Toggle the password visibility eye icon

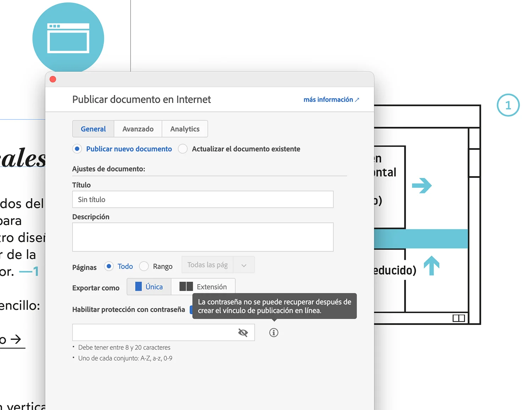[x=243, y=332]
